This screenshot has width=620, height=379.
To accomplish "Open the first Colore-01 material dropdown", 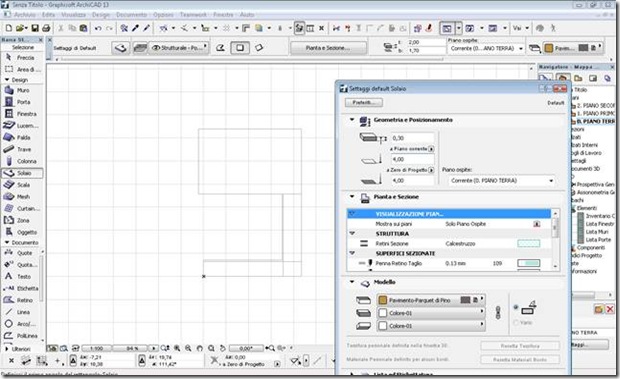I will point(430,313).
